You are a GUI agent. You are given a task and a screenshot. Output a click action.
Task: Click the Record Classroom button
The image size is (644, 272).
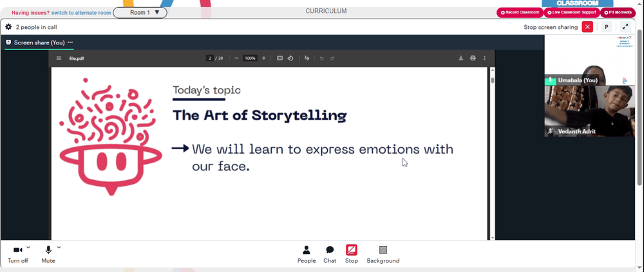click(520, 12)
